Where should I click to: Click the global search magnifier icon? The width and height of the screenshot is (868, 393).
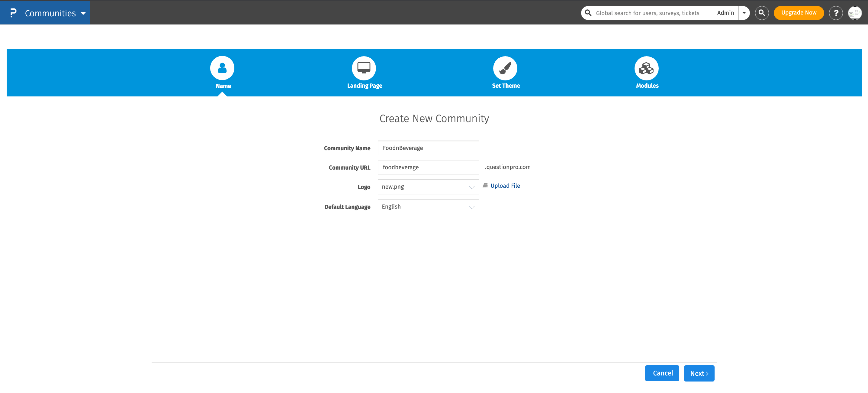pos(762,12)
